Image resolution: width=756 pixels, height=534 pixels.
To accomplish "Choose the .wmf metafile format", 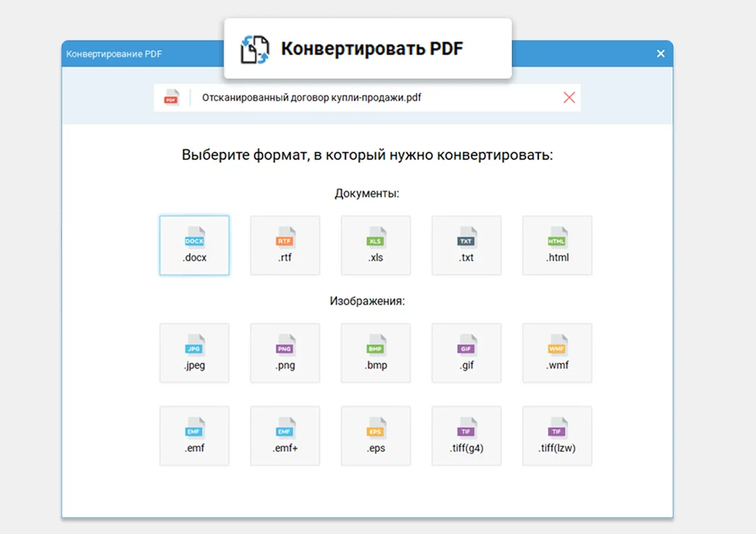I will point(557,353).
